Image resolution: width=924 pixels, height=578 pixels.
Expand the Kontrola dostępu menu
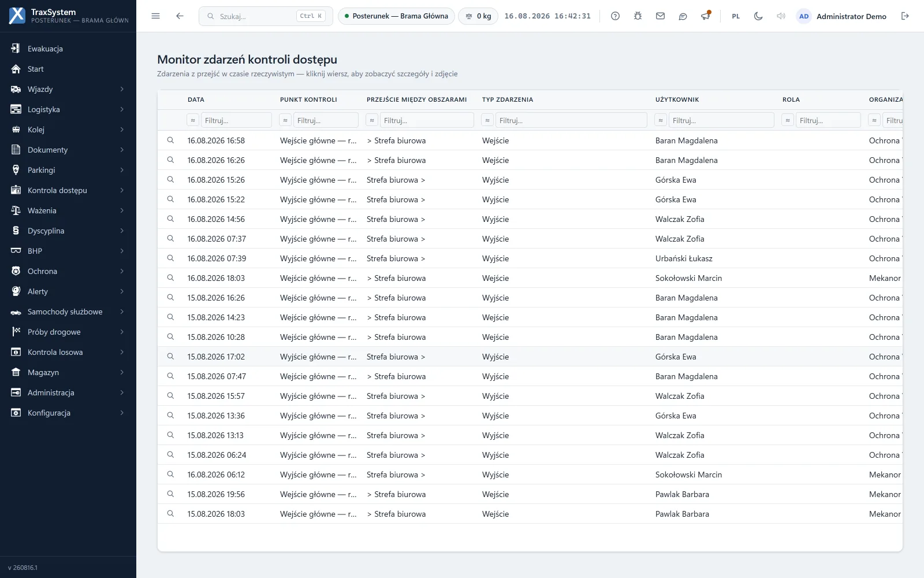click(68, 190)
